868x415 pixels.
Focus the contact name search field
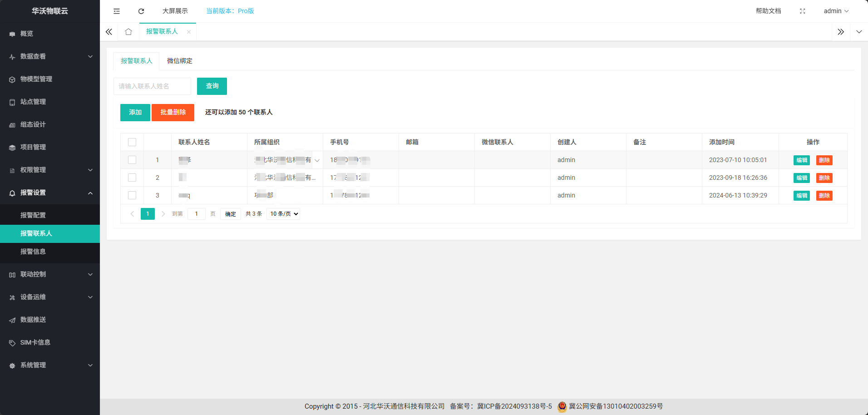(152, 86)
